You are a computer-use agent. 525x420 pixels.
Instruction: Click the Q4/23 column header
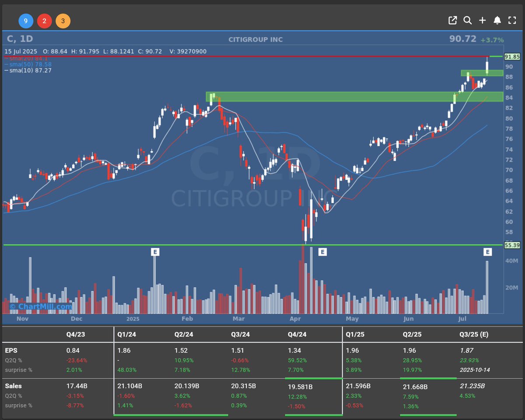click(75, 334)
